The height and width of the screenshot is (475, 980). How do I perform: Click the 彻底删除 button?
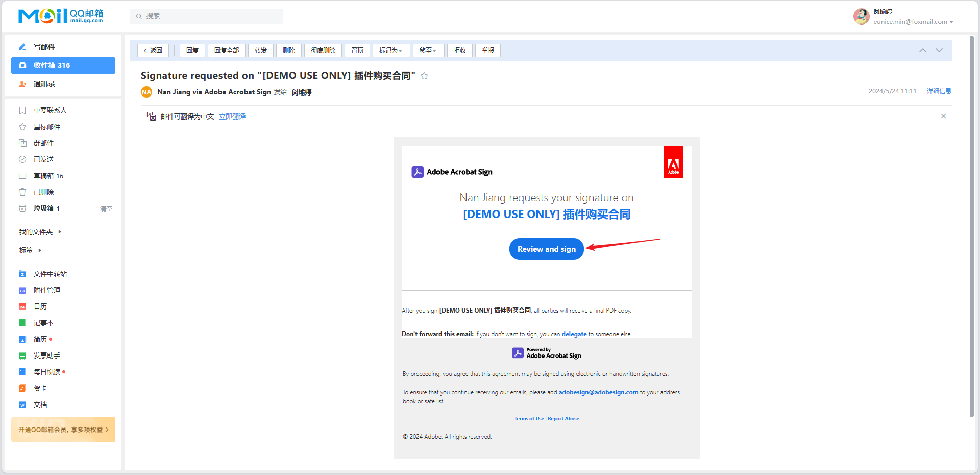point(323,51)
